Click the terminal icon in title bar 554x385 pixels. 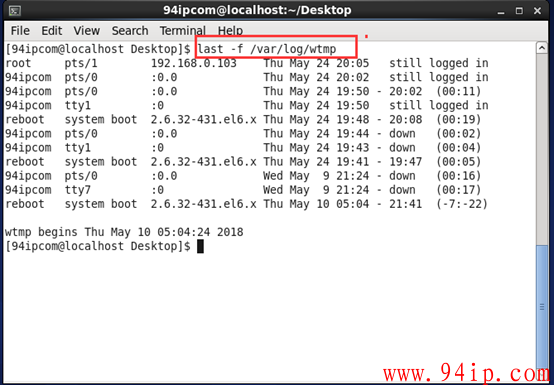coord(14,11)
